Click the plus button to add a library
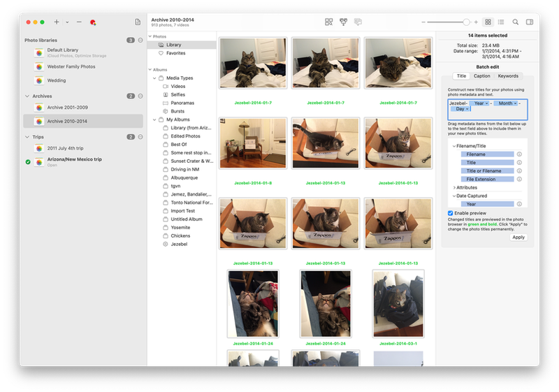The width and height of the screenshot is (559, 392). 56,22
